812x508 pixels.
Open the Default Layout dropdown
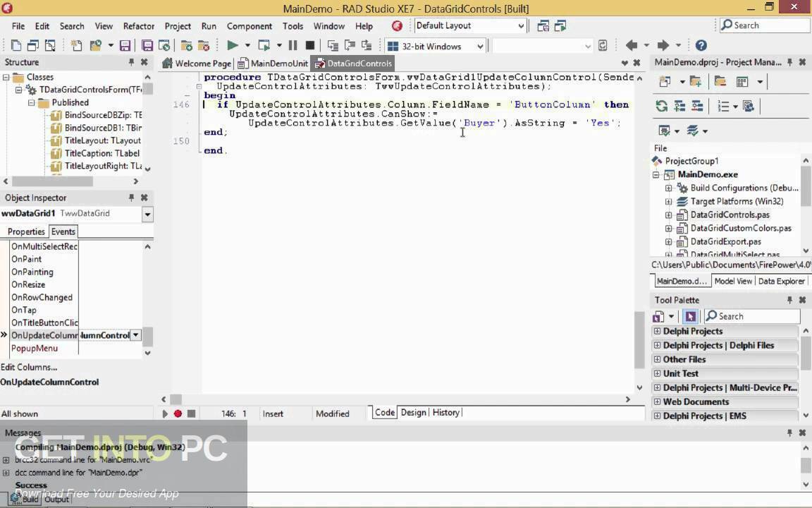click(520, 26)
